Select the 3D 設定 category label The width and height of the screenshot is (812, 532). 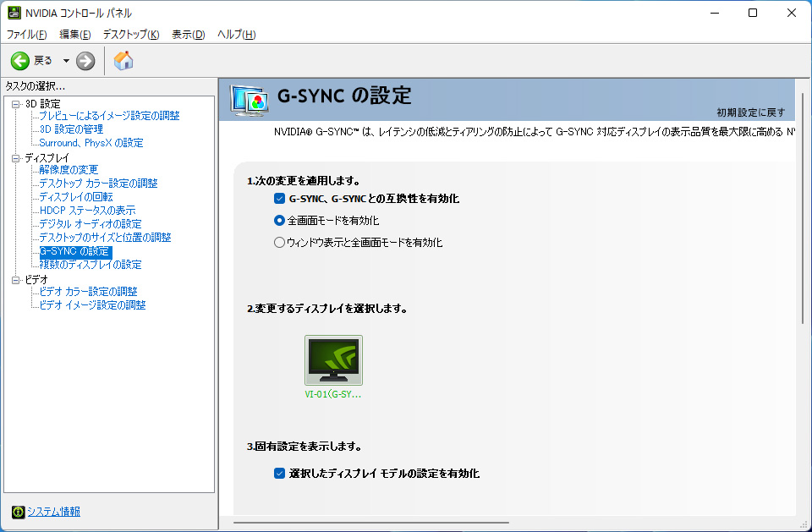(42, 103)
